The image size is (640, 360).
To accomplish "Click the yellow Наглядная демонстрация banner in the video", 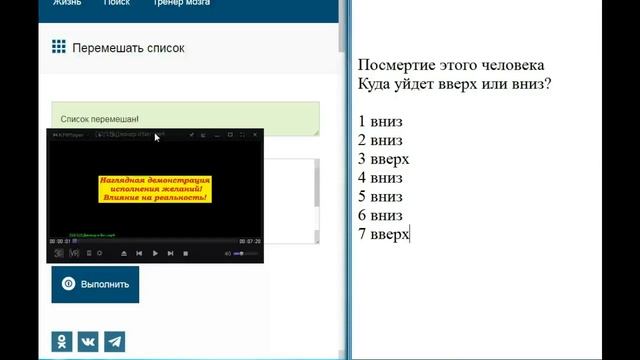I will [155, 189].
